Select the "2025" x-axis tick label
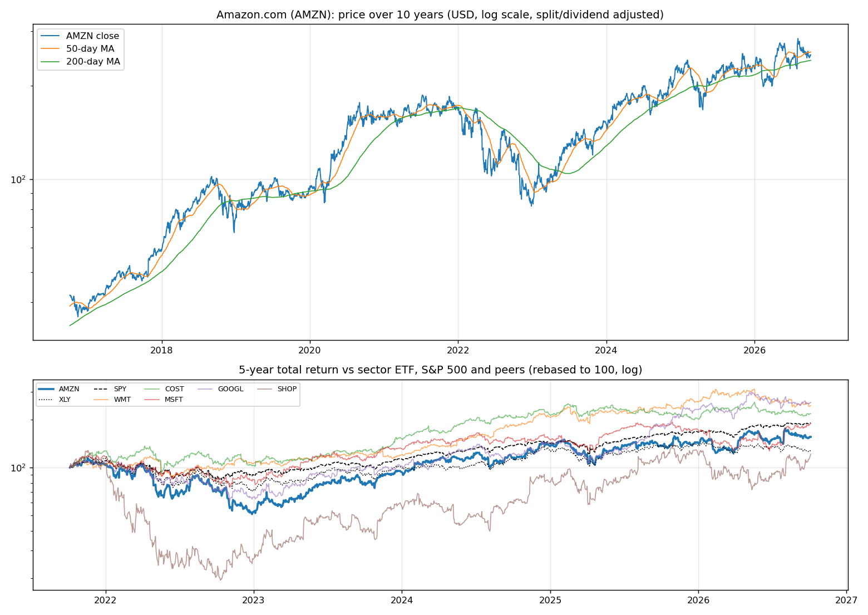Screen dimensions: 868x615 550,601
